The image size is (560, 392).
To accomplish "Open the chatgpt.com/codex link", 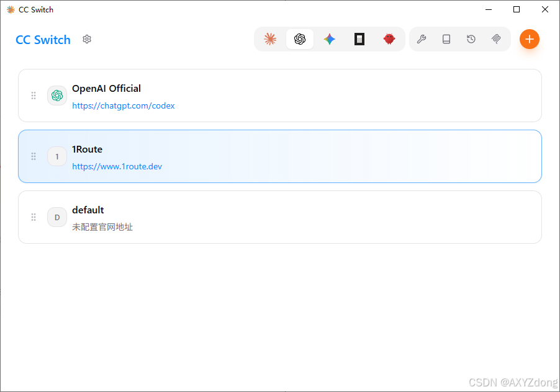I will point(123,105).
